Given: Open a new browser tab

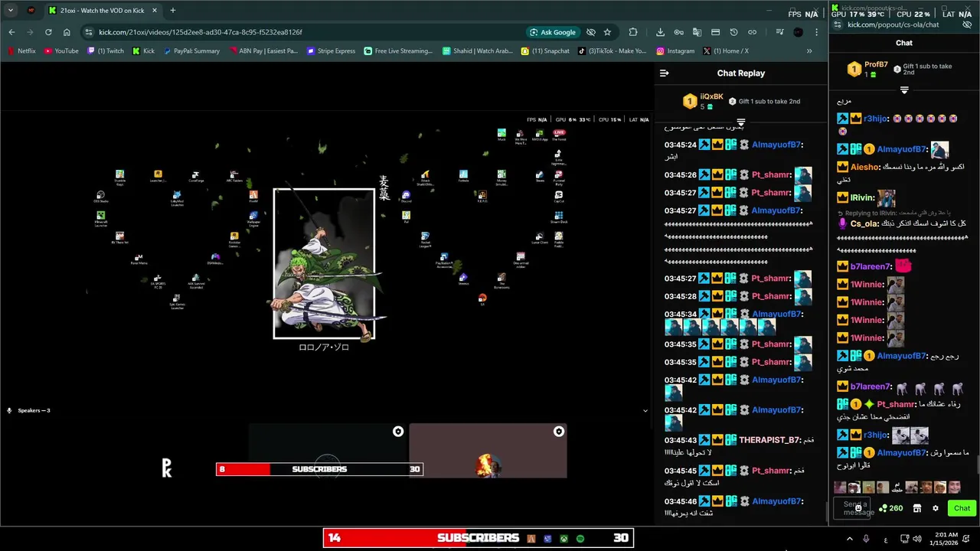Looking at the screenshot, I should coord(172,11).
